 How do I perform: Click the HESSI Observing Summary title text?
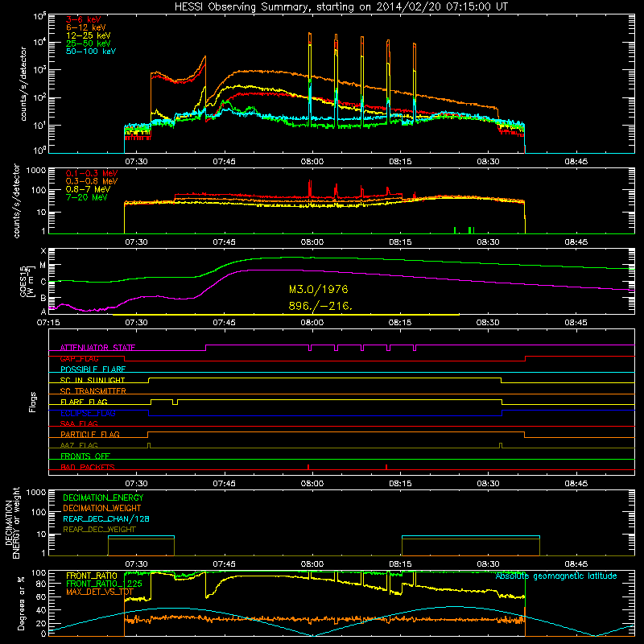click(x=341, y=7)
